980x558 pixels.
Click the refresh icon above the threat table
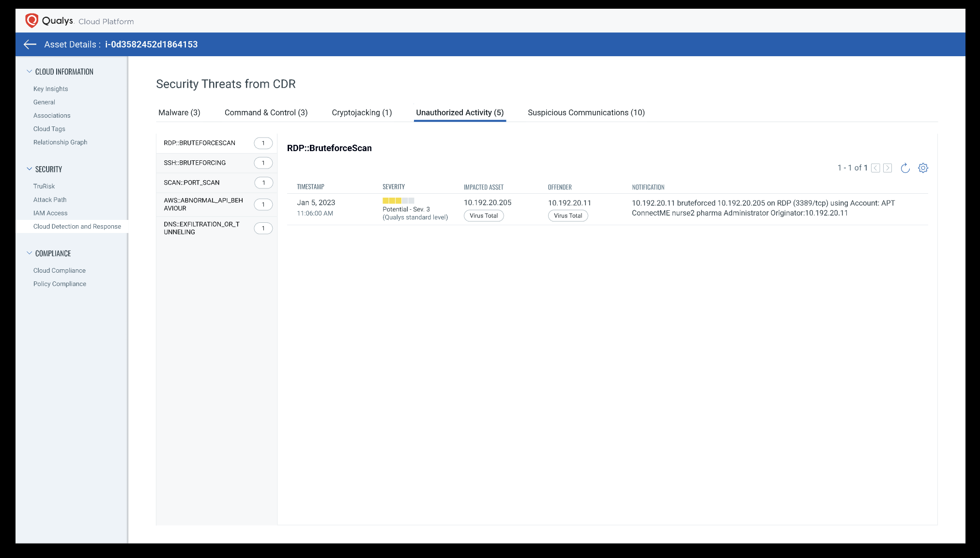pos(905,168)
